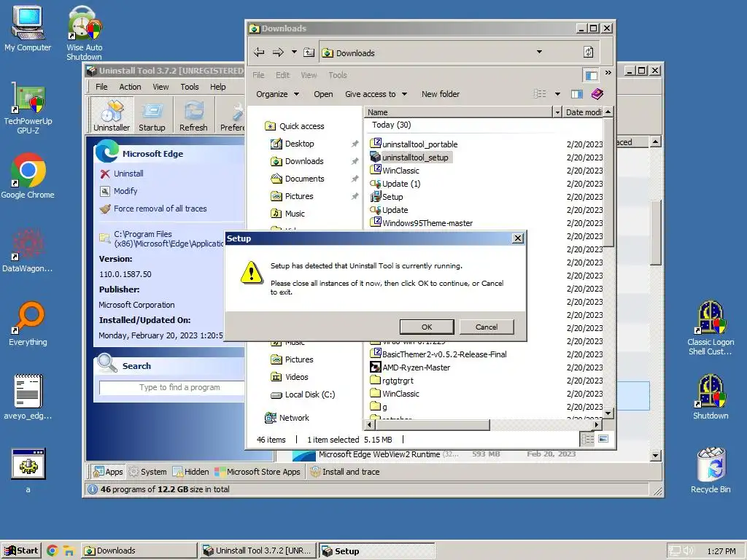Screen dimensions: 747x560
Task: Click the Back arrow in Downloads window
Action: (x=259, y=52)
